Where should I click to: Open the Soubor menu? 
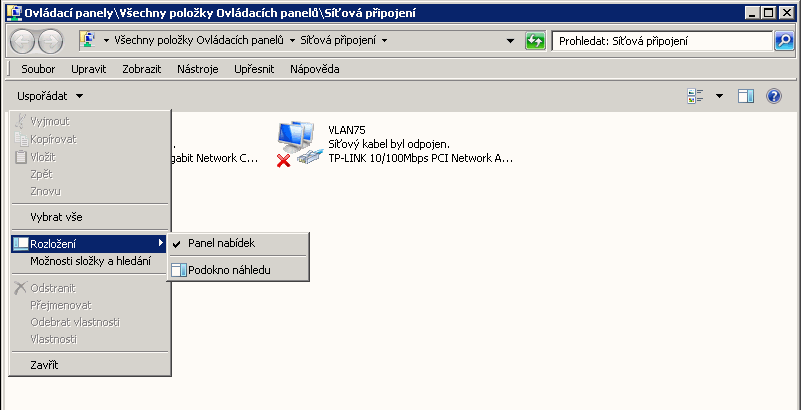click(x=38, y=69)
